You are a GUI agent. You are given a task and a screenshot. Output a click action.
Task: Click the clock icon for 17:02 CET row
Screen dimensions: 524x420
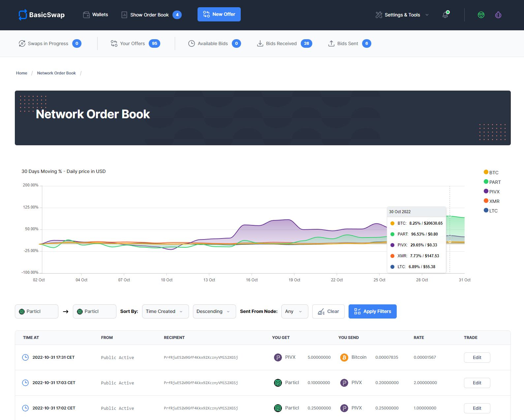[25, 408]
